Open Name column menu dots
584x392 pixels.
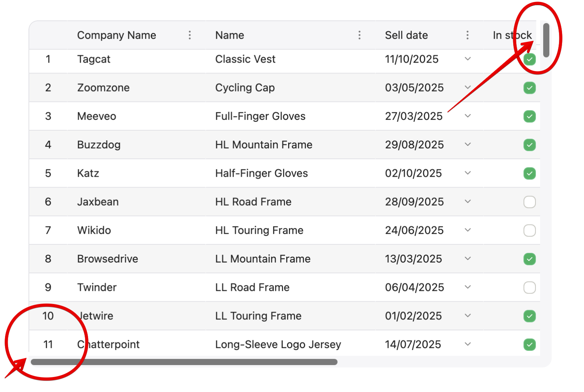[x=359, y=35]
